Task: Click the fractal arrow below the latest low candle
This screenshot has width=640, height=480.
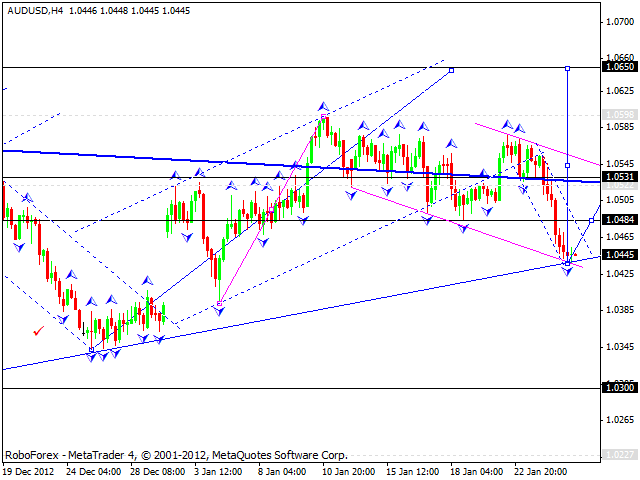Action: click(x=568, y=271)
